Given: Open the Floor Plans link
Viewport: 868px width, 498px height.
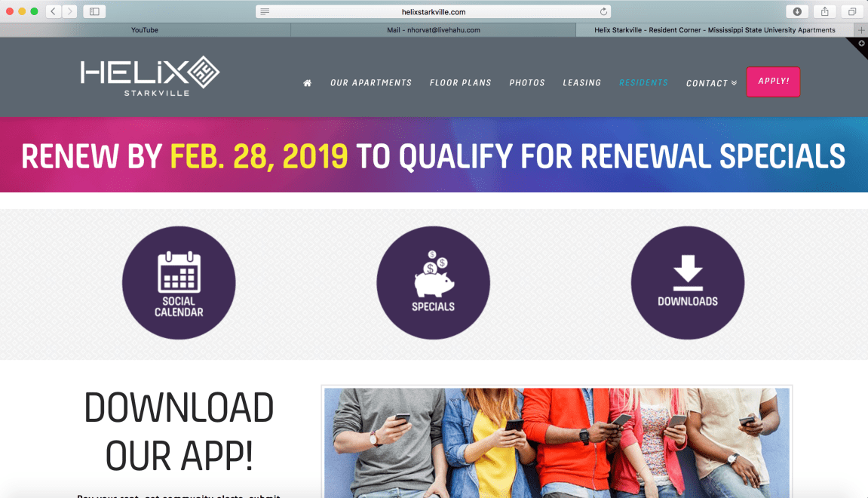Looking at the screenshot, I should point(460,83).
